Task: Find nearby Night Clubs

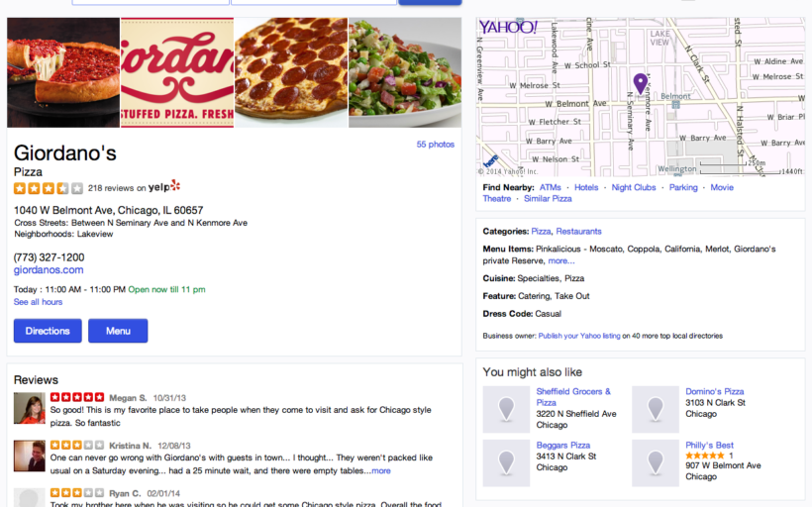Action: tap(634, 187)
